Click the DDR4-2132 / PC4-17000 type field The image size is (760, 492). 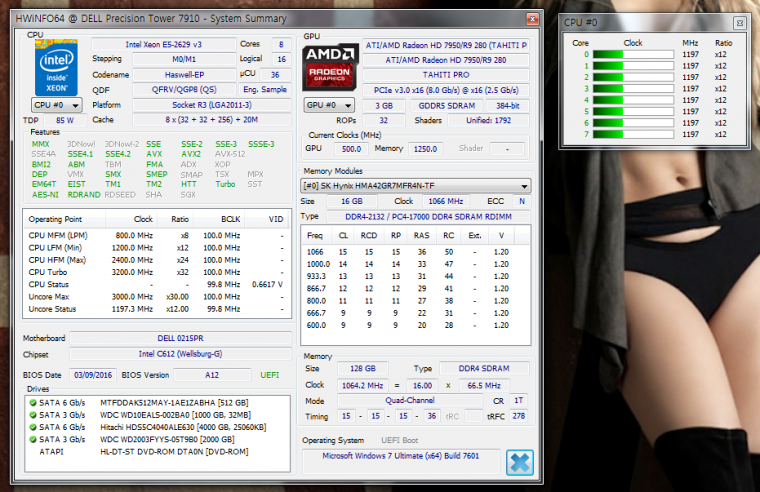coord(428,217)
